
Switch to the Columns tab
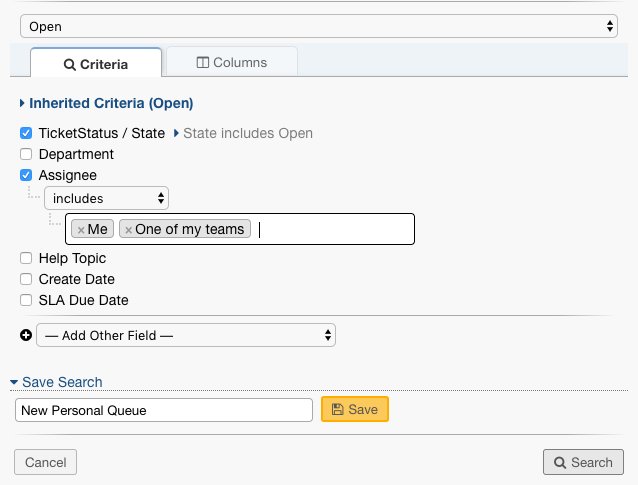(231, 62)
